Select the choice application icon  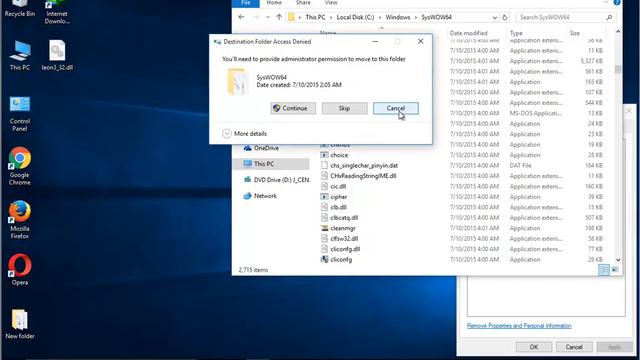point(324,155)
